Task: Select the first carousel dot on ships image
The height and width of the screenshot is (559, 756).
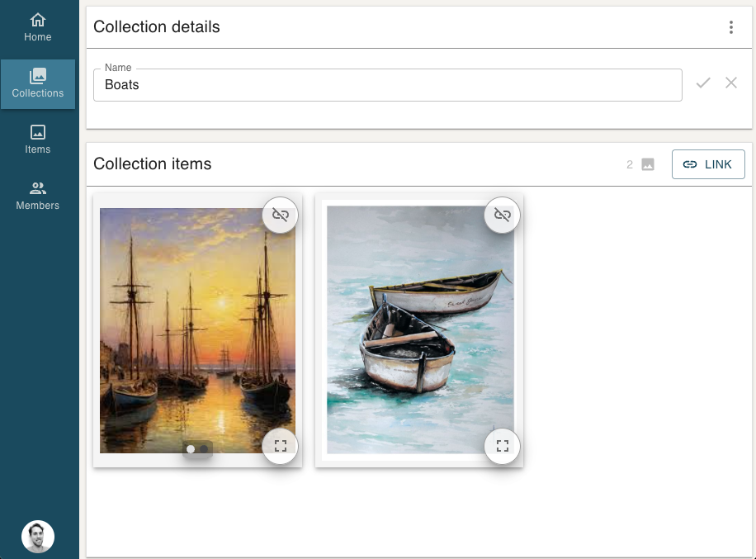Action: point(191,449)
